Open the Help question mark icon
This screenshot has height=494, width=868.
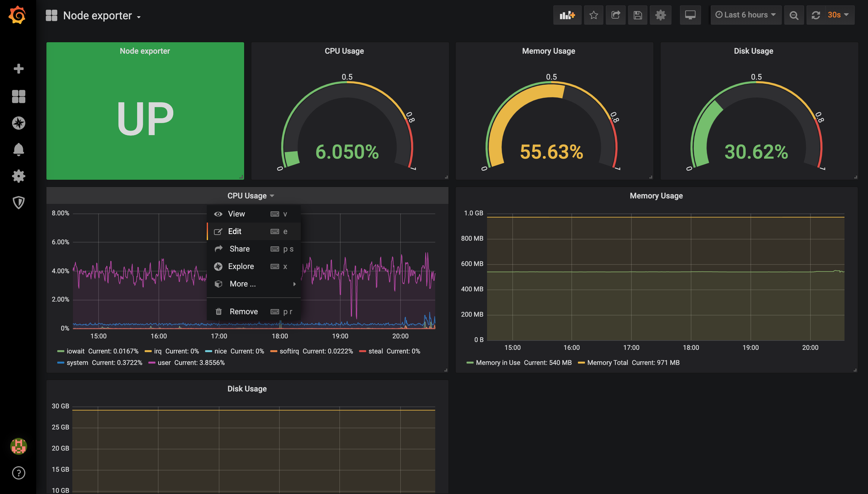tap(18, 473)
